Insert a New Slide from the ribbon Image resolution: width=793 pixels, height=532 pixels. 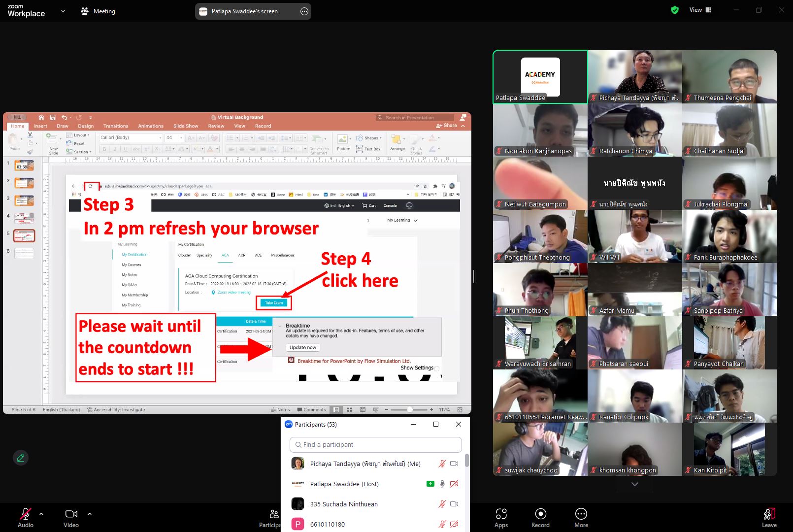(53, 143)
